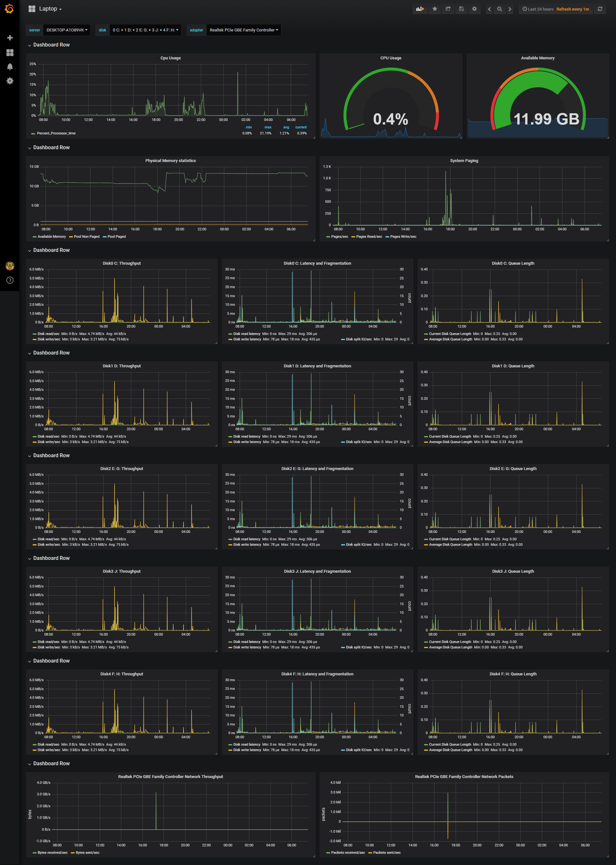
Task: Star this dashboard as favorite
Action: pyautogui.click(x=435, y=9)
